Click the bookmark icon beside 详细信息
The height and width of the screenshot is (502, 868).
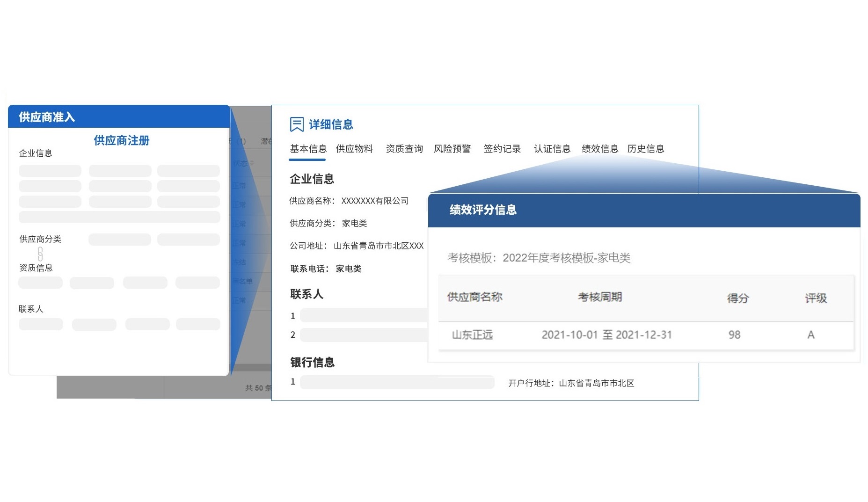[x=297, y=124]
